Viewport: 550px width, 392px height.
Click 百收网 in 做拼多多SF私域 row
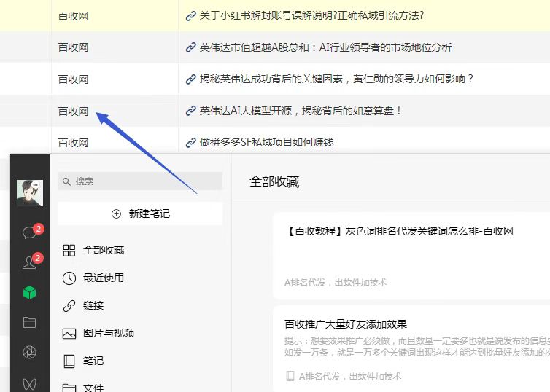73,143
